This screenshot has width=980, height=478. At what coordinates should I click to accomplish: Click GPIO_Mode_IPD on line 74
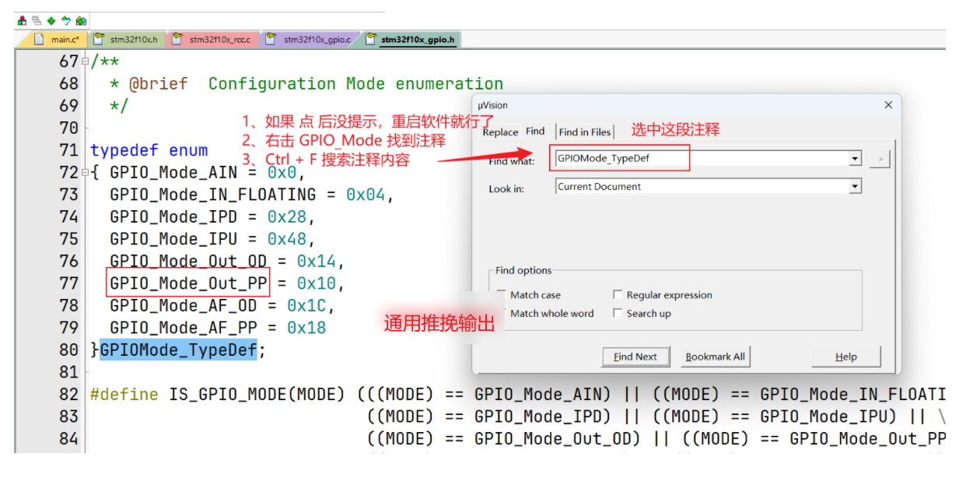point(173,216)
